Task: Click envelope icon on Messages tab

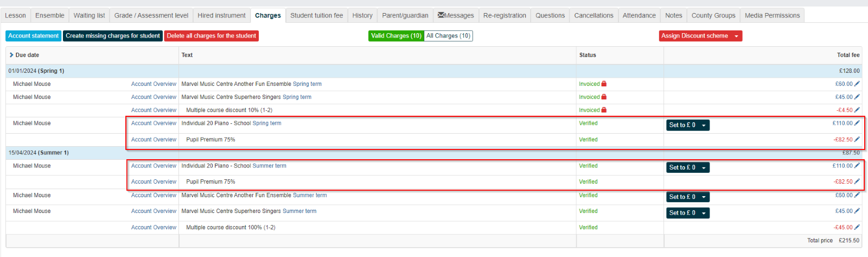Action: 441,15
